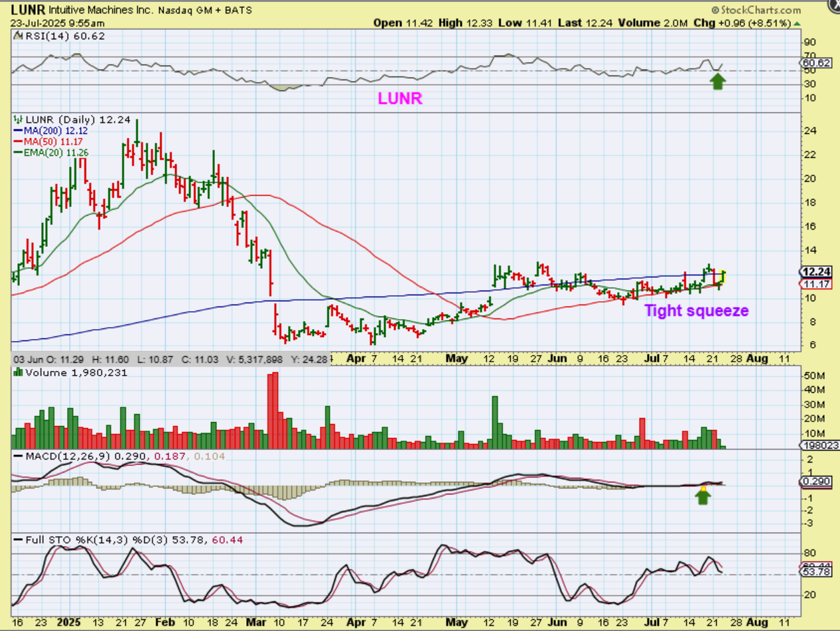Click the 0.187 MACD signal value
The height and width of the screenshot is (631, 840).
(x=169, y=456)
